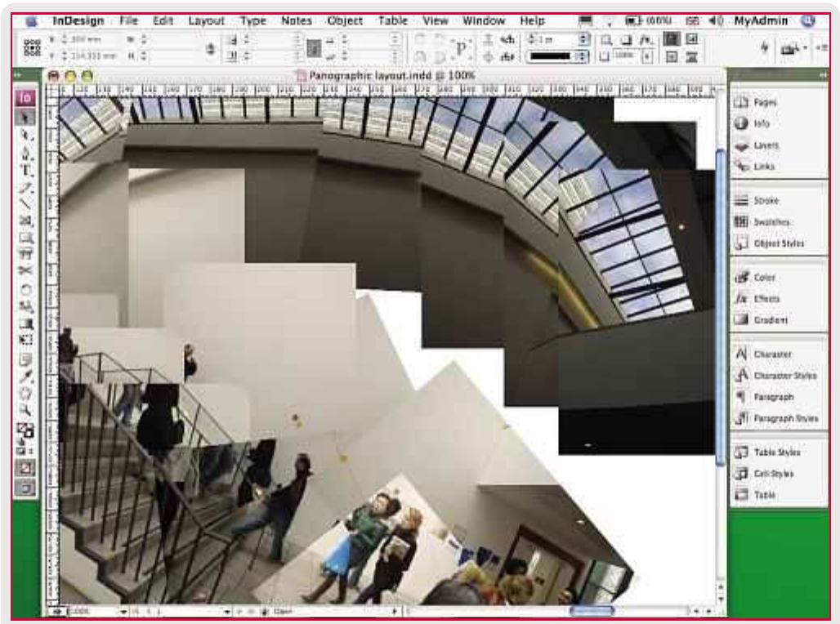Select the Scissors tool
The width and height of the screenshot is (840, 624).
tap(26, 271)
